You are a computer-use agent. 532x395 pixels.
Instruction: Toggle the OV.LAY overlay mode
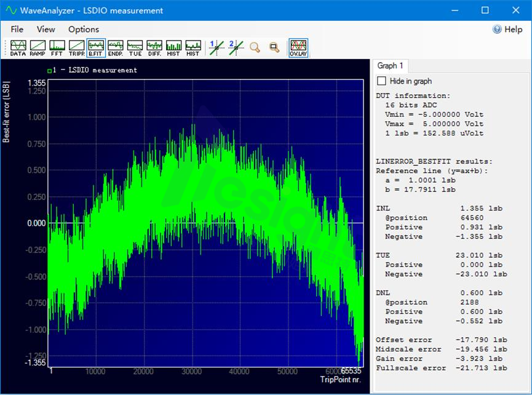click(x=298, y=48)
